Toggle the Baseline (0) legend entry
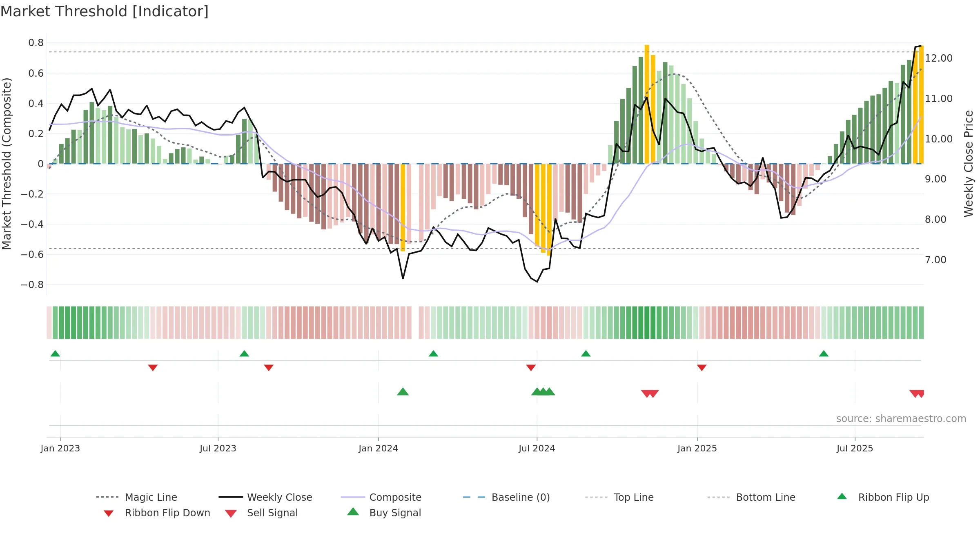Viewport: 980px width, 551px height. point(506,497)
